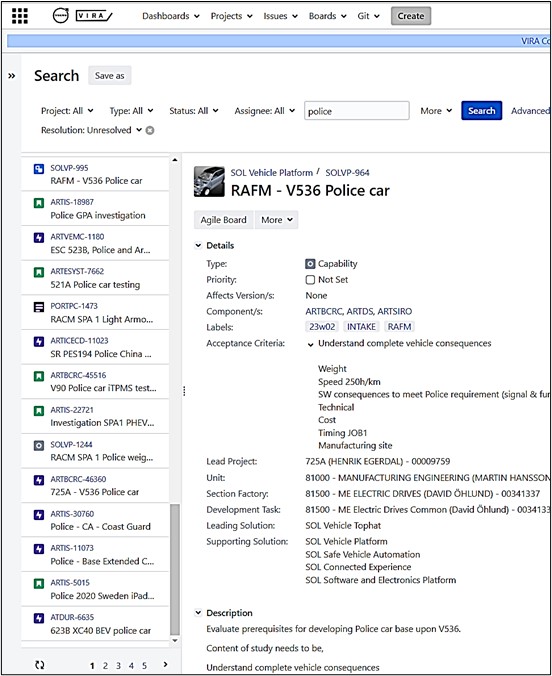Click the Volvo VIRA logo
Screen dimensions: 552x676
pyautogui.click(x=82, y=16)
